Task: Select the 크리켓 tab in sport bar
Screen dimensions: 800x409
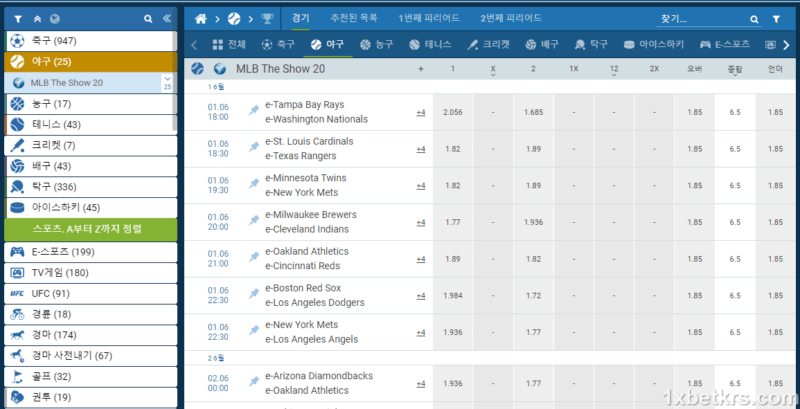Action: (488, 44)
